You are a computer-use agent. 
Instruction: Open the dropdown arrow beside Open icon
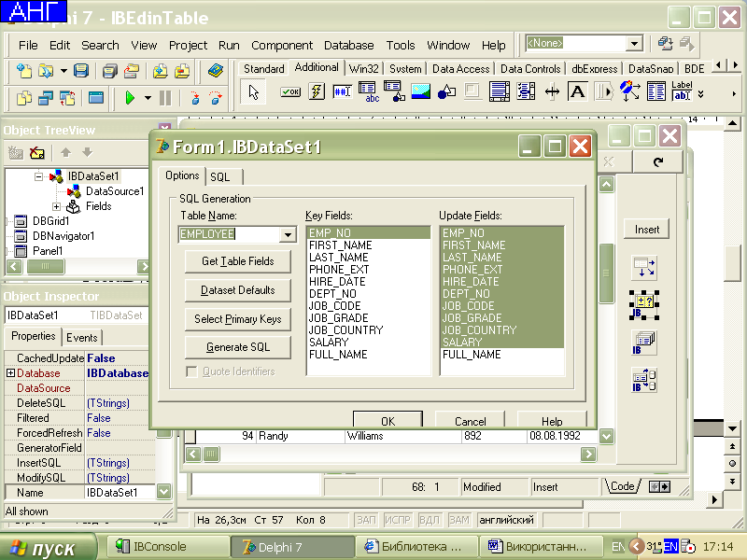tap(63, 71)
